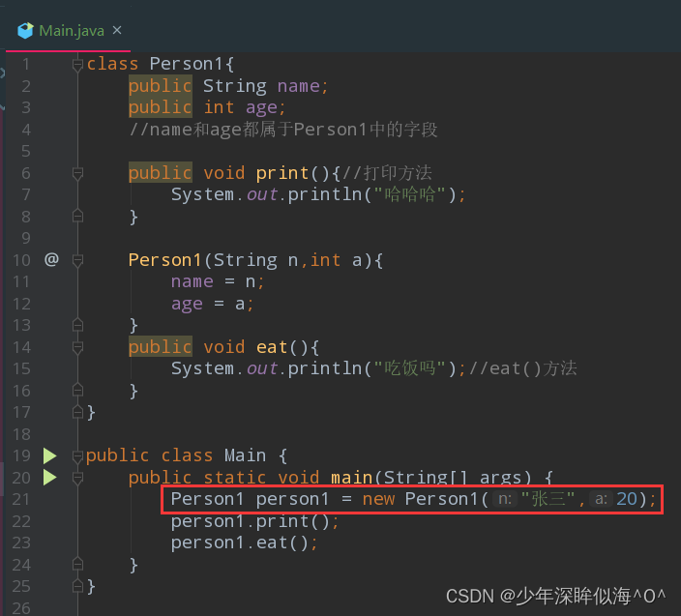The image size is (681, 616).
Task: Click the fold end marker at line 13
Action: (77, 325)
